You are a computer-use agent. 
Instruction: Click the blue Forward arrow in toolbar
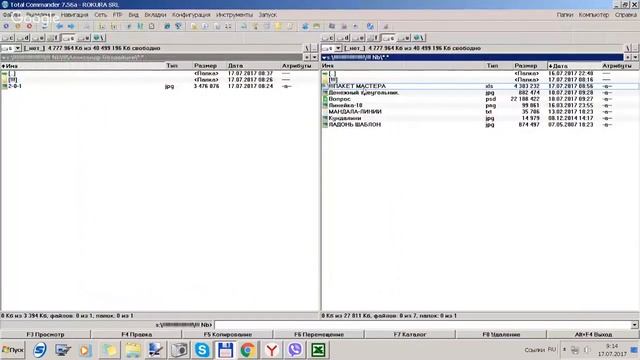(x=71, y=26)
